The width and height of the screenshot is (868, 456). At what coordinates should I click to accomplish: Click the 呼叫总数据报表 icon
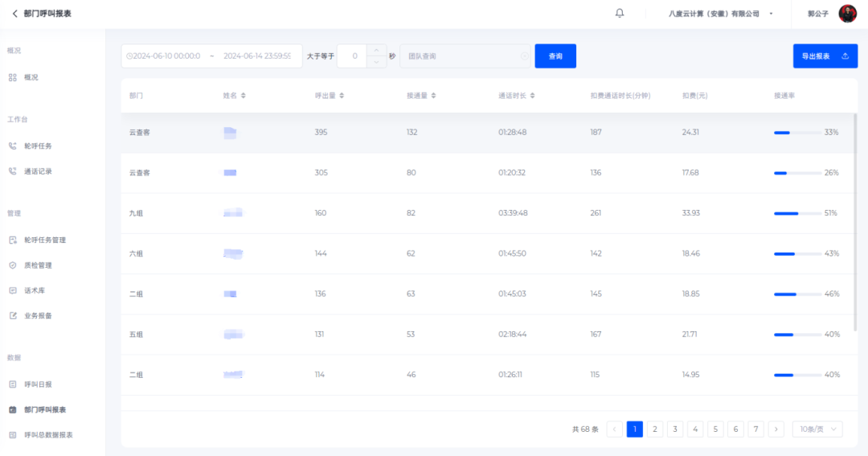[13, 435]
